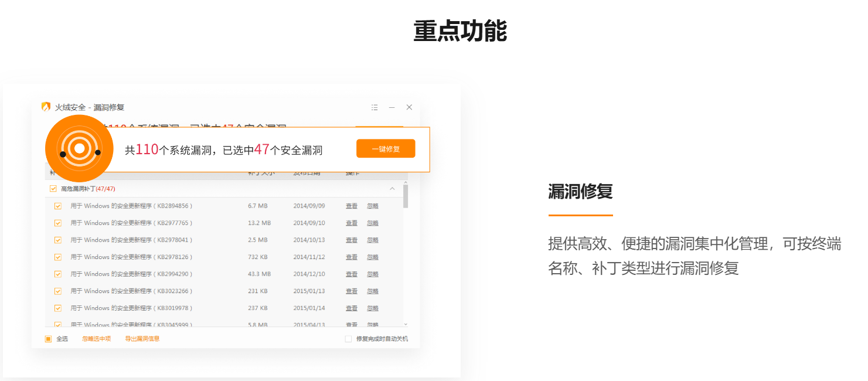
Task: Enable 修复完成时自动关机 checkbox
Action: pyautogui.click(x=348, y=339)
